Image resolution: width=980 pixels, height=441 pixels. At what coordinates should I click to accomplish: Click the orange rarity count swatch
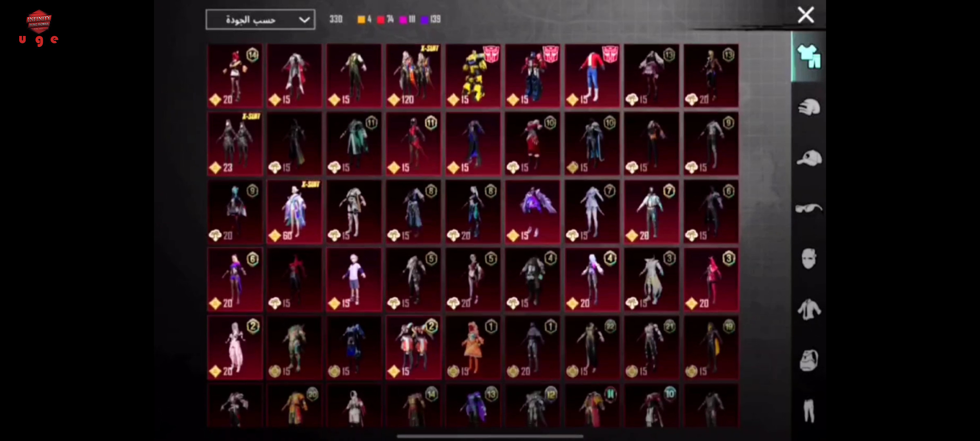[x=361, y=20]
